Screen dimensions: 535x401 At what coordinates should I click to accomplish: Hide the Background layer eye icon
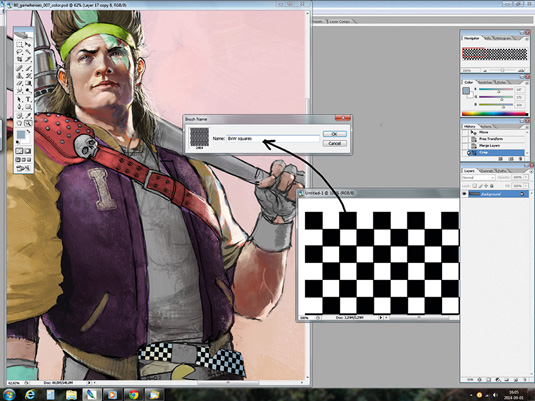[464, 194]
